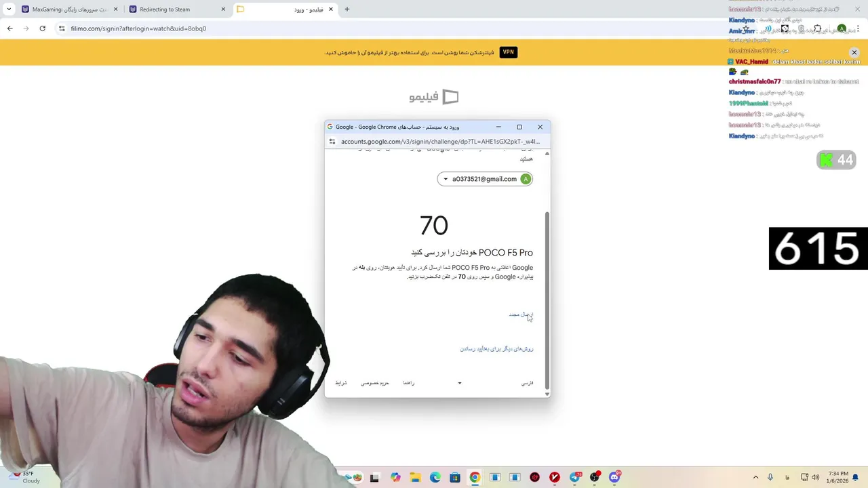Maximize the Google sign-in popup window
Viewport: 868px width, 488px height.
(519, 127)
